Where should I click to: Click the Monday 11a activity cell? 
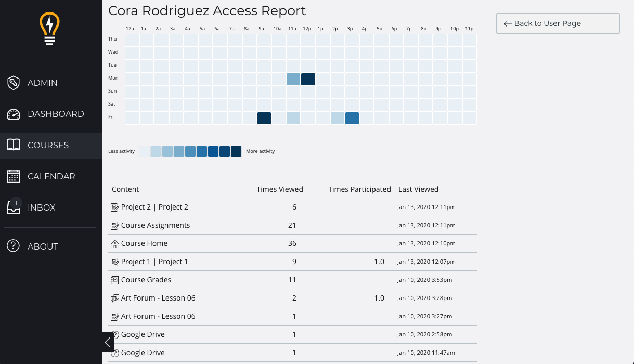pyautogui.click(x=293, y=79)
